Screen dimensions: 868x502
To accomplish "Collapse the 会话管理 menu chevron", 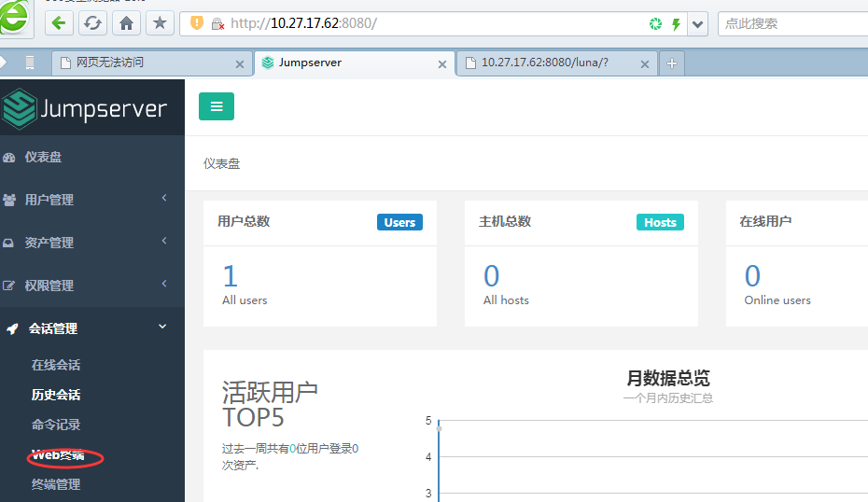I will click(162, 327).
